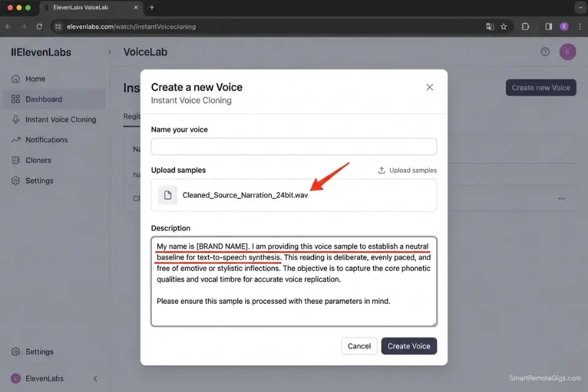Toggle the browser side panel icon
The height and width of the screenshot is (392, 588).
point(548,26)
